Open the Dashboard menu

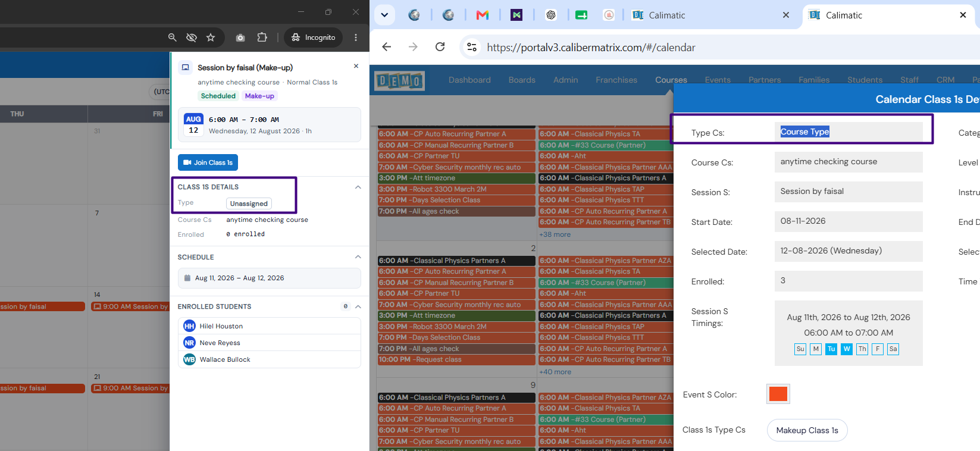coord(469,80)
